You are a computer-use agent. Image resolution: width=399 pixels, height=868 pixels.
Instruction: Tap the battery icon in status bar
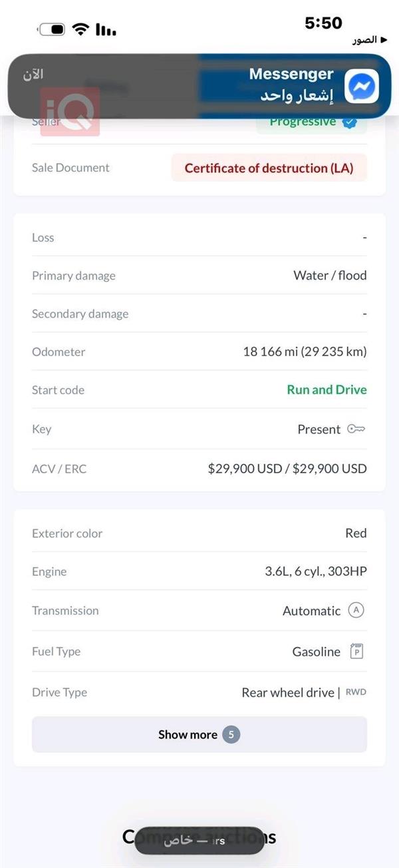(52, 29)
